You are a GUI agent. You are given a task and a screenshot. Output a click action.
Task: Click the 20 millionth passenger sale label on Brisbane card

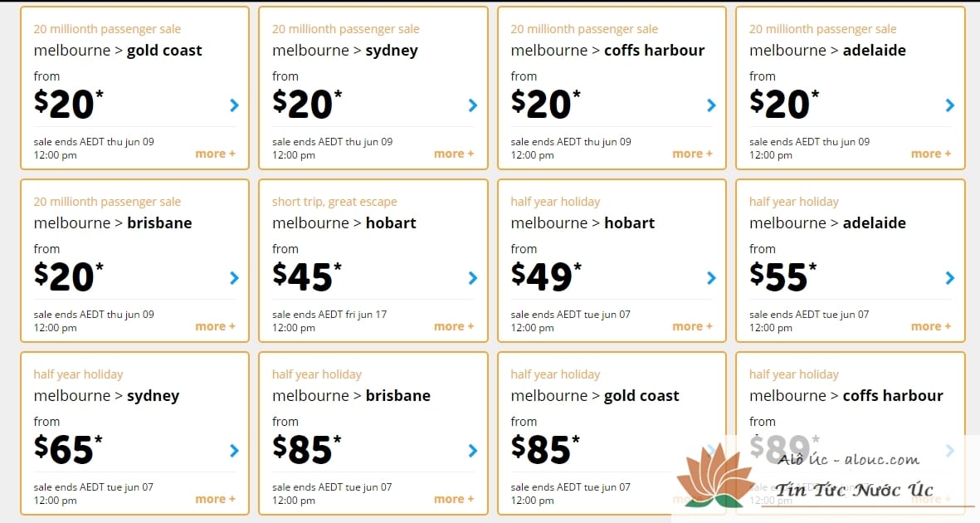coord(107,202)
